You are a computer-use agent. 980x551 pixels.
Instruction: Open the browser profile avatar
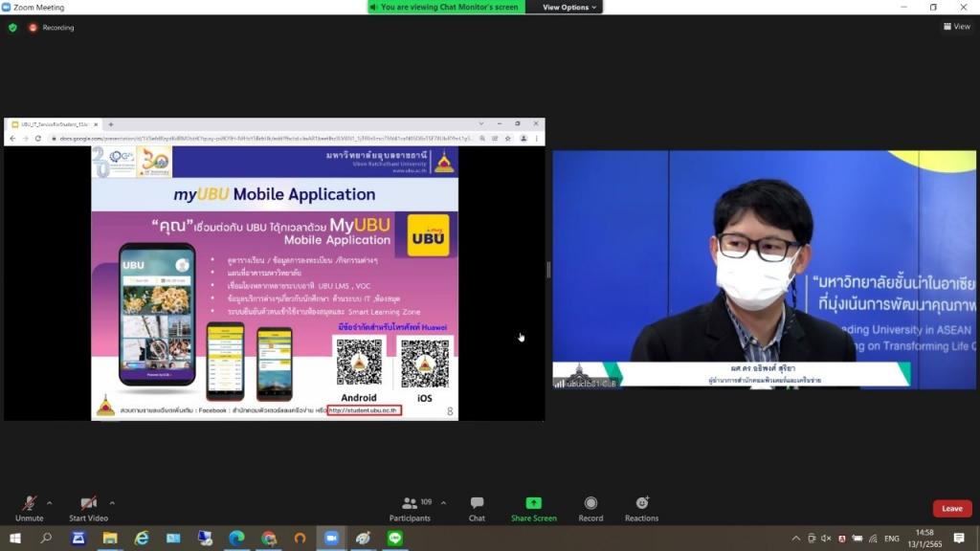click(x=523, y=138)
